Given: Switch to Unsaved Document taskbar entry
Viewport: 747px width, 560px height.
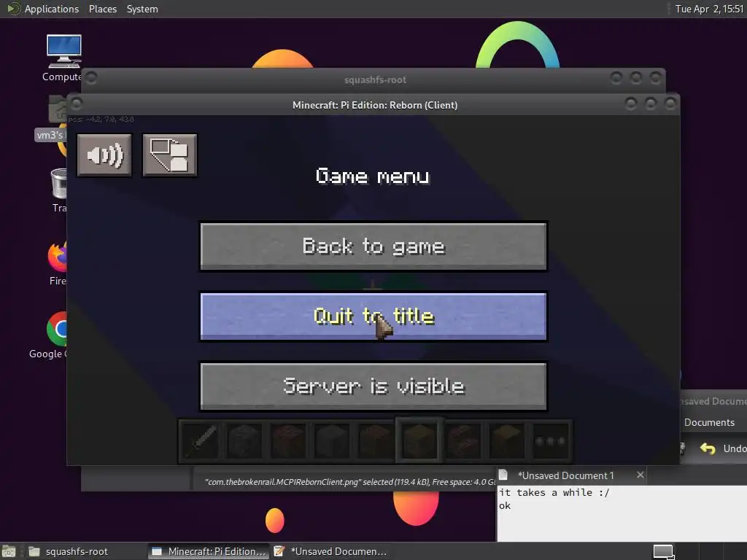Looking at the screenshot, I should (330, 551).
